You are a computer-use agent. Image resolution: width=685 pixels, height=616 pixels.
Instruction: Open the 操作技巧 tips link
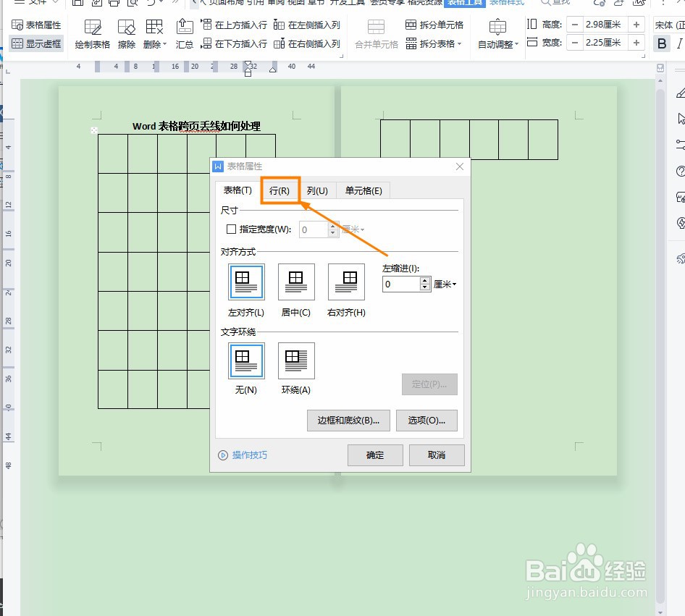[249, 455]
